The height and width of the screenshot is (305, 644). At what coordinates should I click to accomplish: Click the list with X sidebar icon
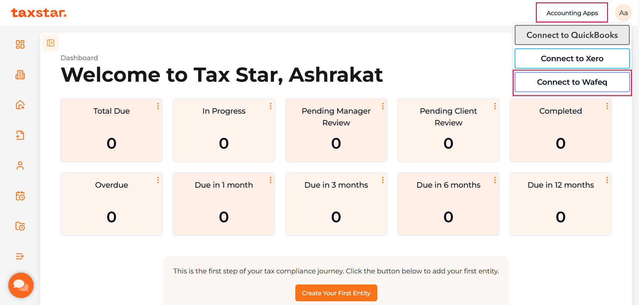point(20,256)
